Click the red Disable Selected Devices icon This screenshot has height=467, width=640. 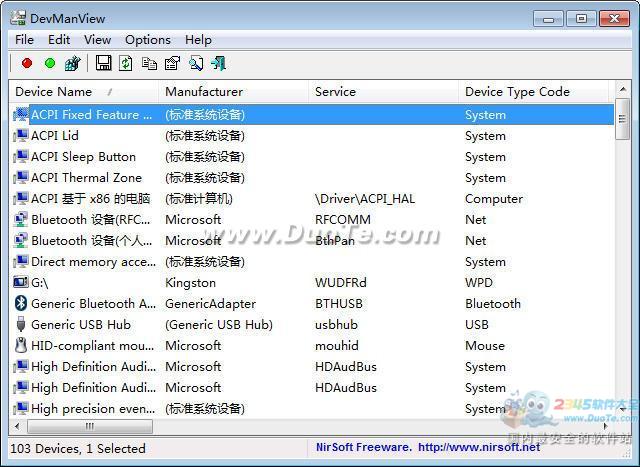pos(27,63)
